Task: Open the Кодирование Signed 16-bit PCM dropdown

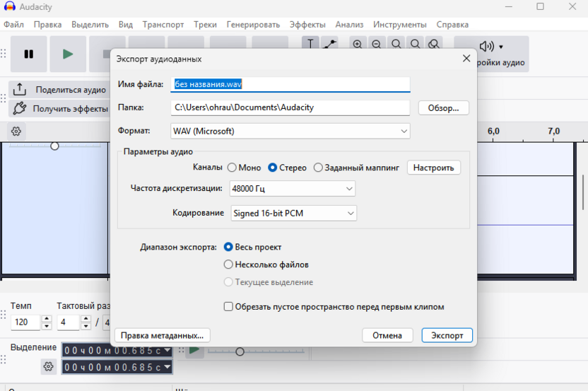Action: (293, 213)
